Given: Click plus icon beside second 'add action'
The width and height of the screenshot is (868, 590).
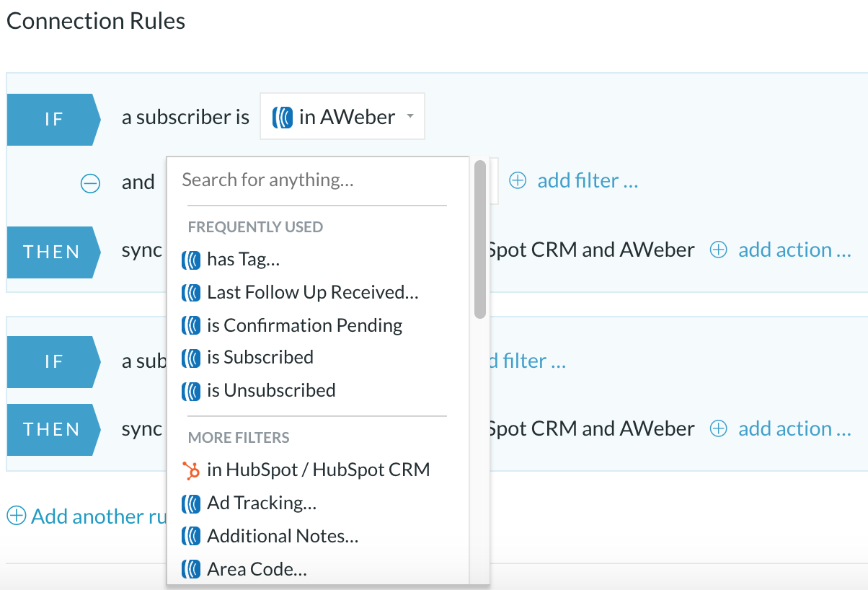Looking at the screenshot, I should 718,429.
